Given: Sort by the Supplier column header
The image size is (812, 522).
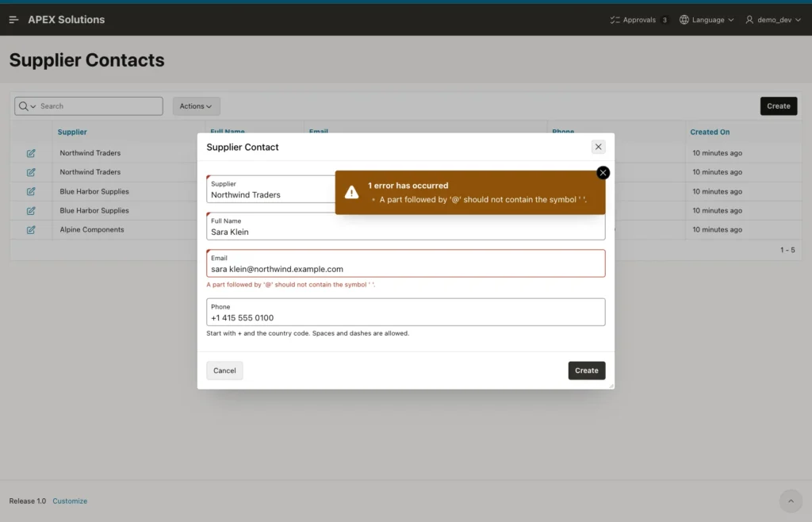Looking at the screenshot, I should click(x=72, y=132).
